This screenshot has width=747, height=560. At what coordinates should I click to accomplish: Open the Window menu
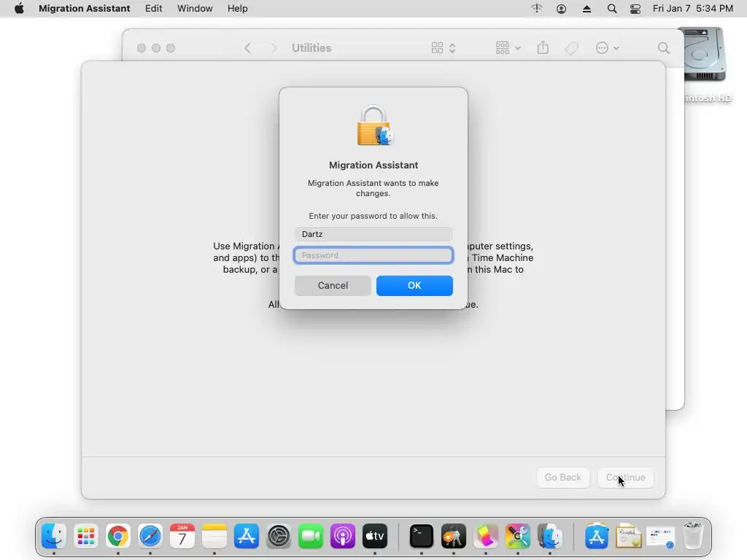point(195,9)
